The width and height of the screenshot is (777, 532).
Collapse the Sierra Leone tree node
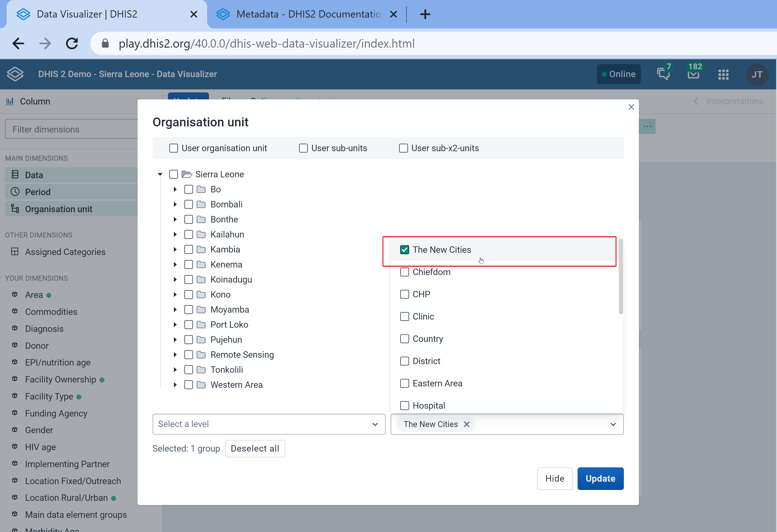pos(160,174)
